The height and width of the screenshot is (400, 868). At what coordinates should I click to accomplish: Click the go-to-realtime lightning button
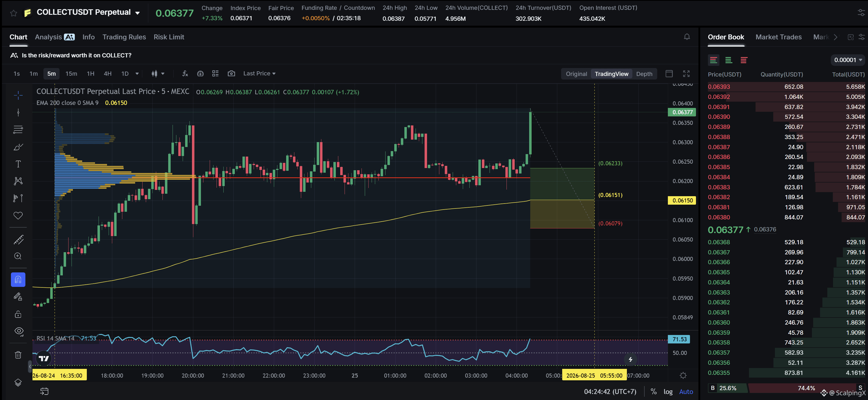click(630, 360)
